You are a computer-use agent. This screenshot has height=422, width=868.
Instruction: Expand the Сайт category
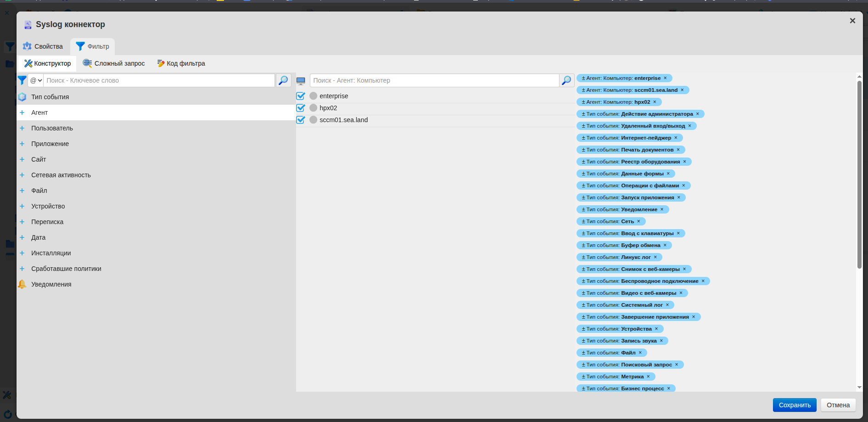point(22,159)
